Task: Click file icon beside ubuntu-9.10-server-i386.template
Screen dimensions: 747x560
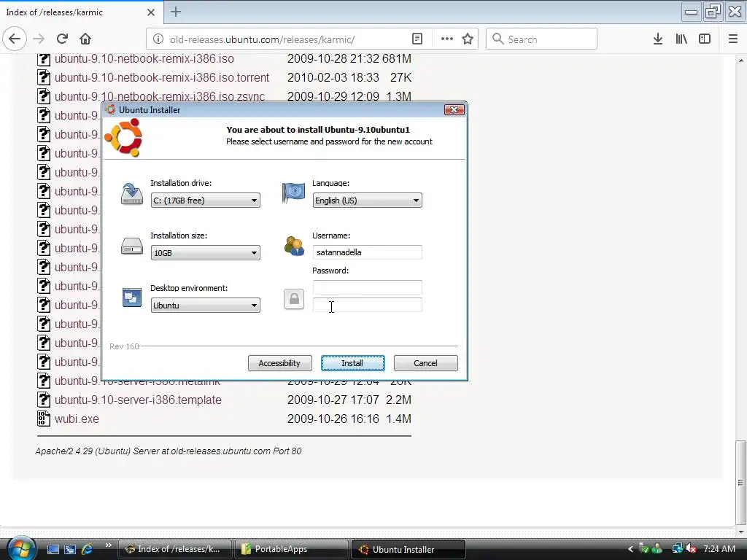Action: click(44, 400)
